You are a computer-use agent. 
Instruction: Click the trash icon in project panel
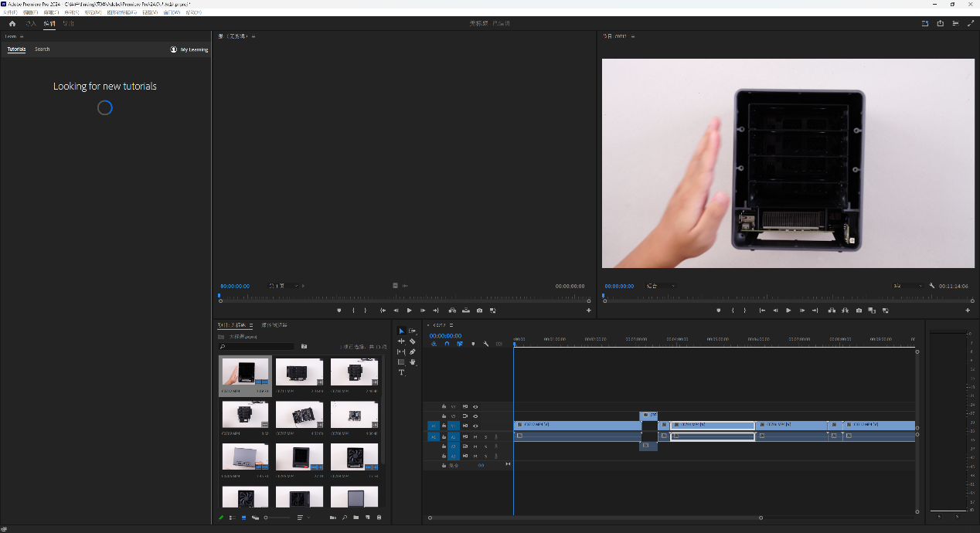tap(379, 518)
